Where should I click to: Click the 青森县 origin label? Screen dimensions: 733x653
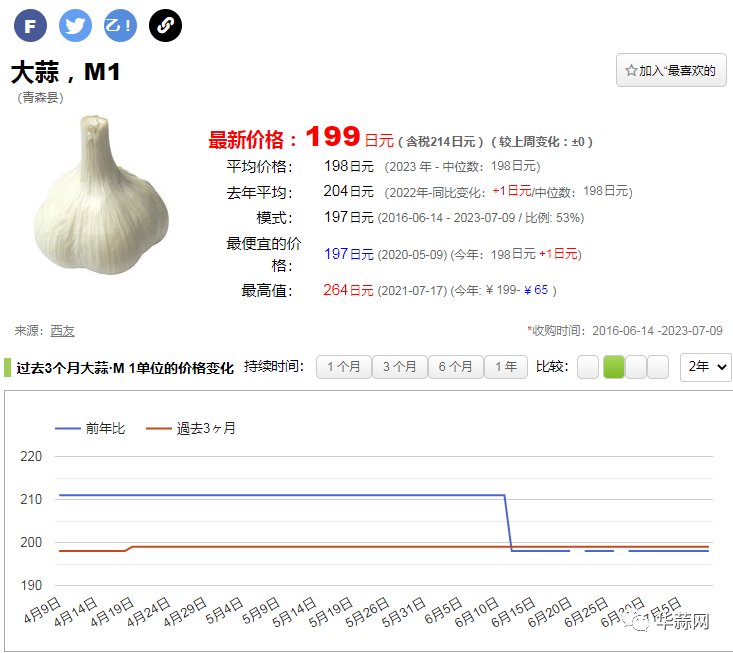pos(41,98)
